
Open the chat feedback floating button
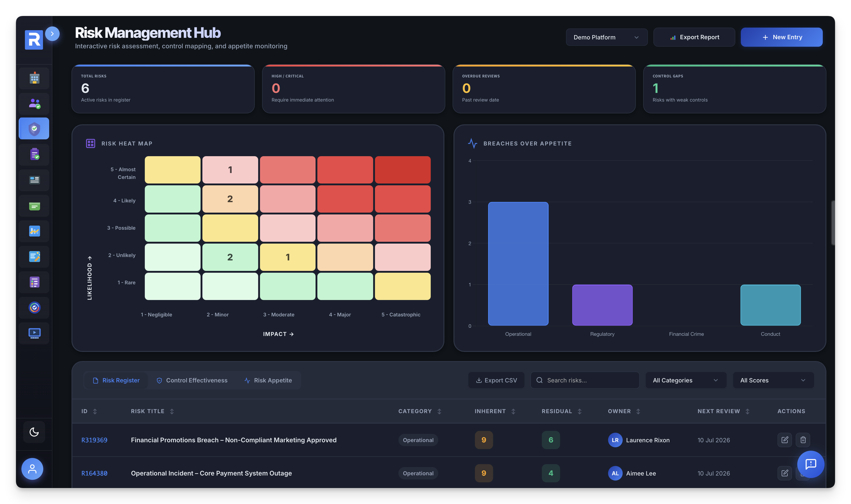[x=810, y=464]
